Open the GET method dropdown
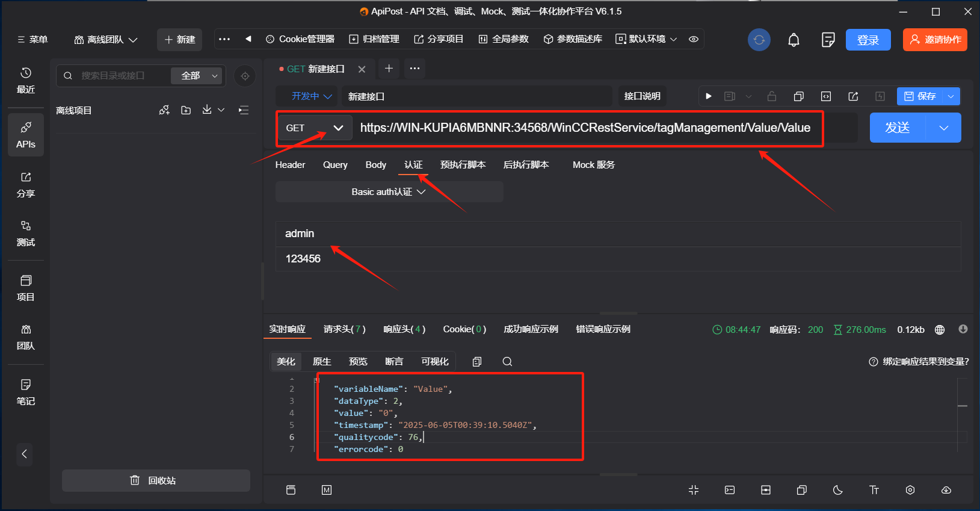Viewport: 980px width, 511px height. click(315, 128)
